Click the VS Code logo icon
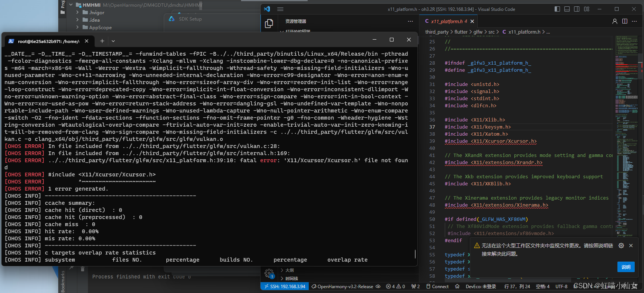Screen dimensions: 644x293 pyautogui.click(x=267, y=9)
